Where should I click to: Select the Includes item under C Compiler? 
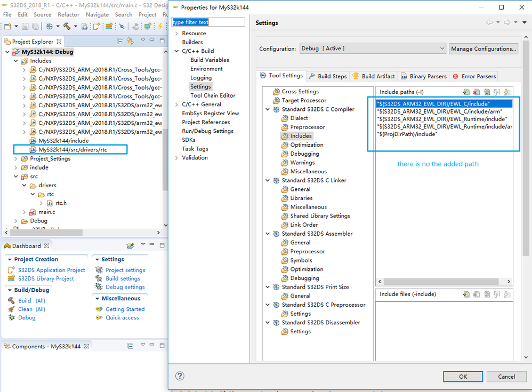point(301,136)
